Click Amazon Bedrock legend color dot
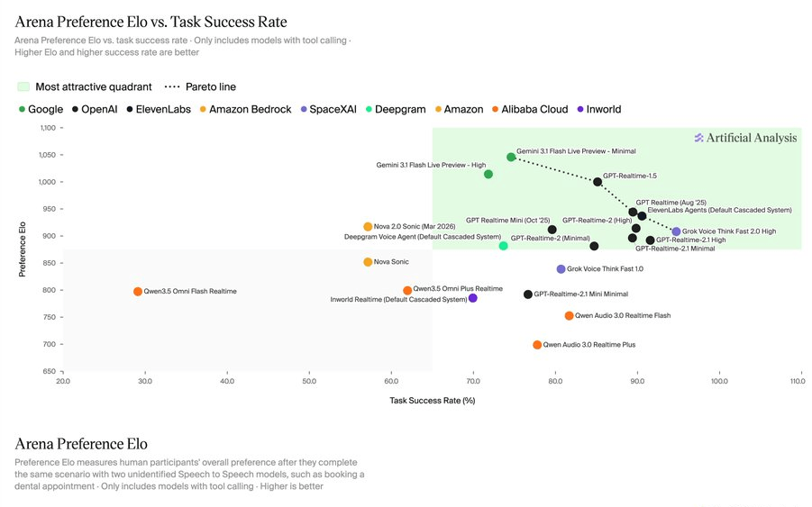Screen dimensions: 812x507 (203, 109)
